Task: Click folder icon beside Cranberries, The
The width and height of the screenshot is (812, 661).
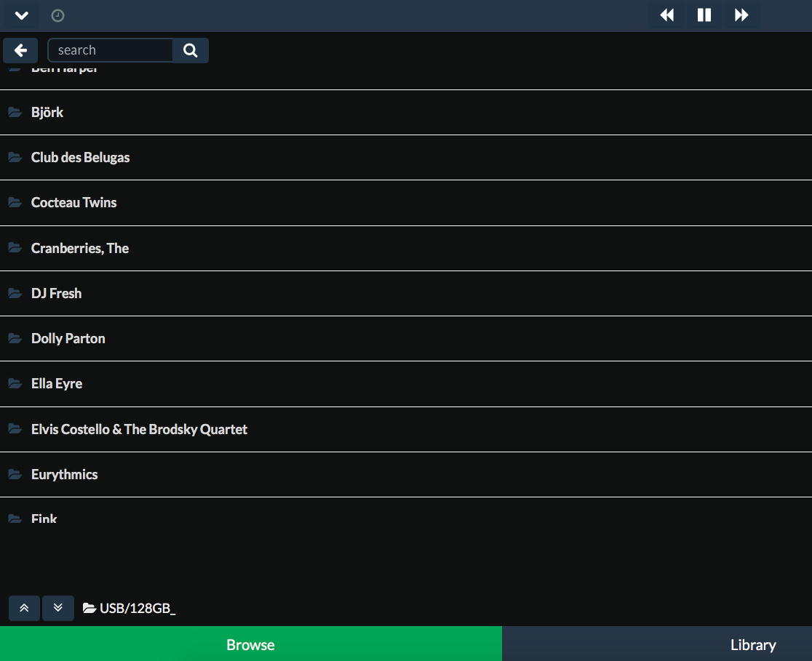Action: click(x=15, y=248)
